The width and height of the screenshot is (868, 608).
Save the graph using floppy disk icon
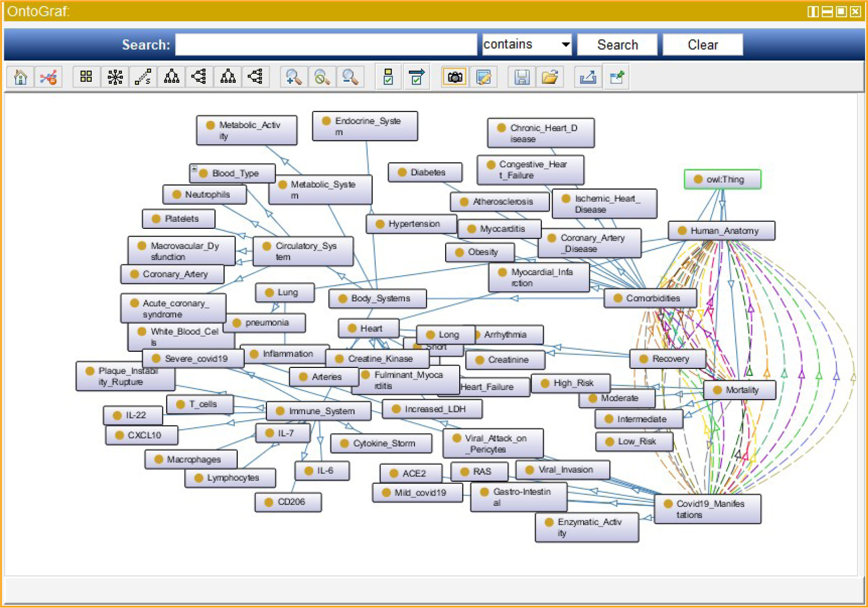coord(521,77)
